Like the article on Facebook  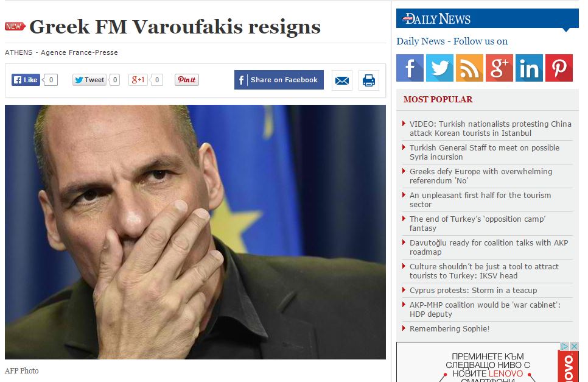pyautogui.click(x=26, y=80)
